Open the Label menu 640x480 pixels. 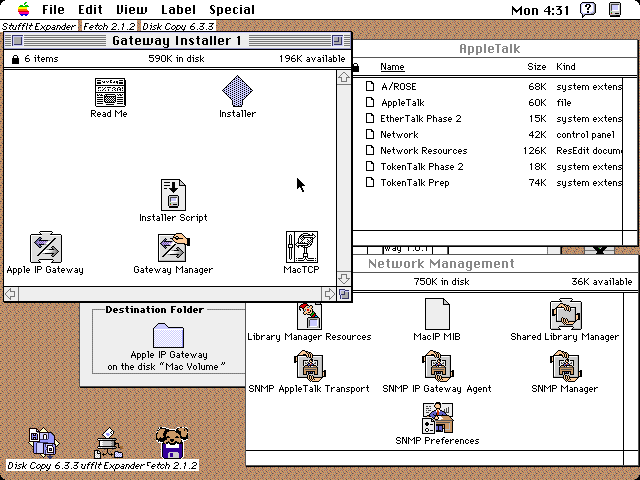click(x=178, y=9)
